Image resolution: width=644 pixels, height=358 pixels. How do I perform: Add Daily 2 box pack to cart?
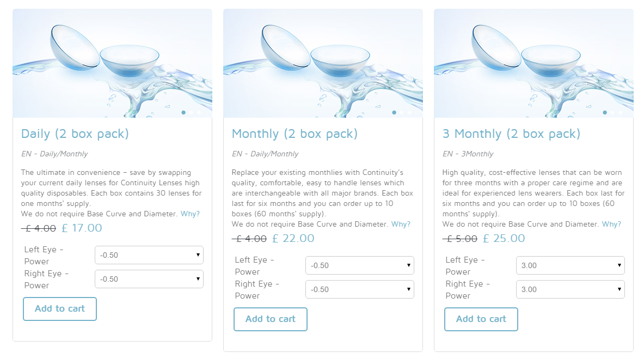tap(60, 309)
